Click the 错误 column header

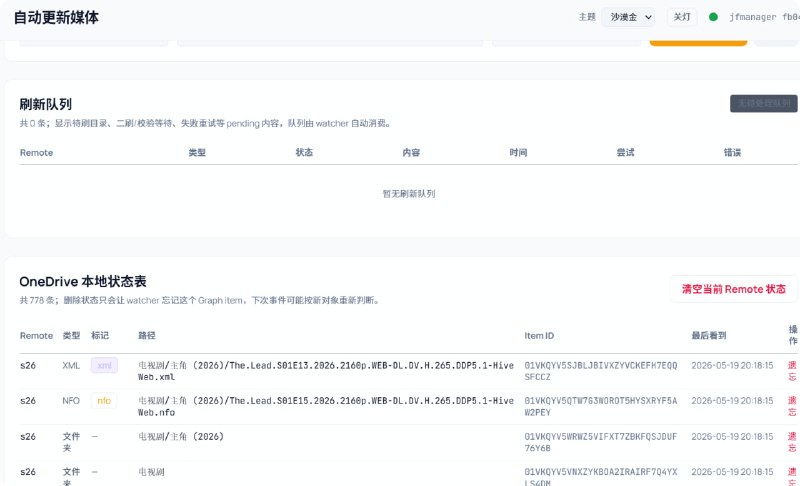pyautogui.click(x=733, y=152)
